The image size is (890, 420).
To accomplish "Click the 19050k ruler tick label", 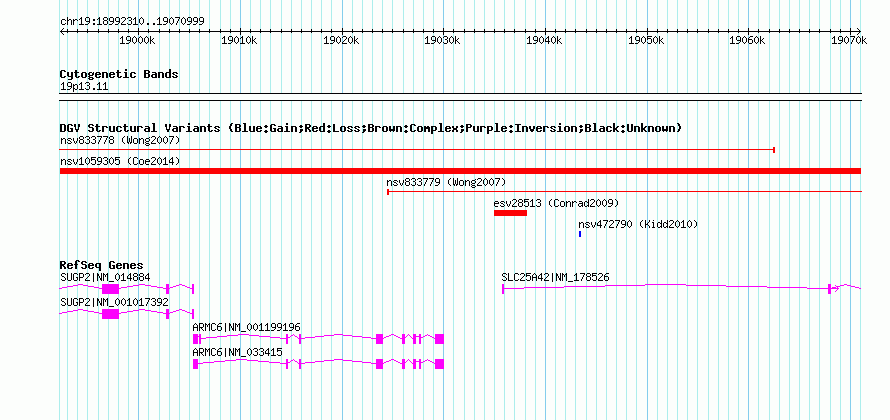I will tap(645, 40).
